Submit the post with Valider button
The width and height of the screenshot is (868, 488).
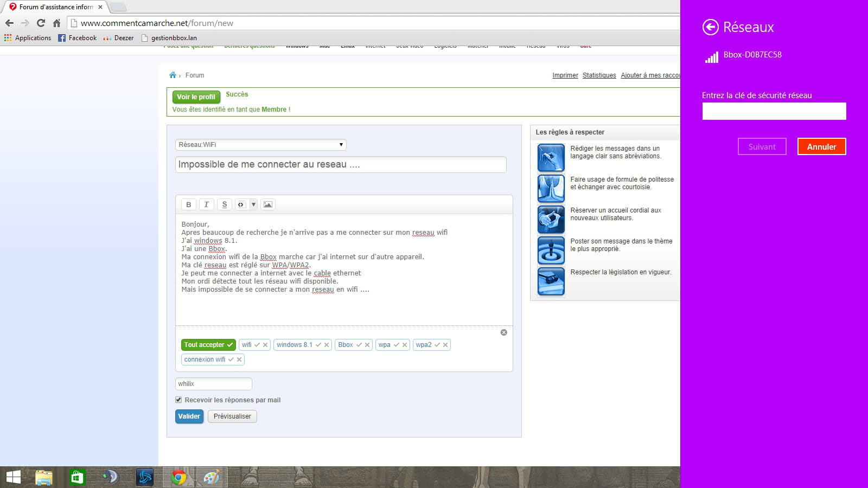(x=189, y=416)
